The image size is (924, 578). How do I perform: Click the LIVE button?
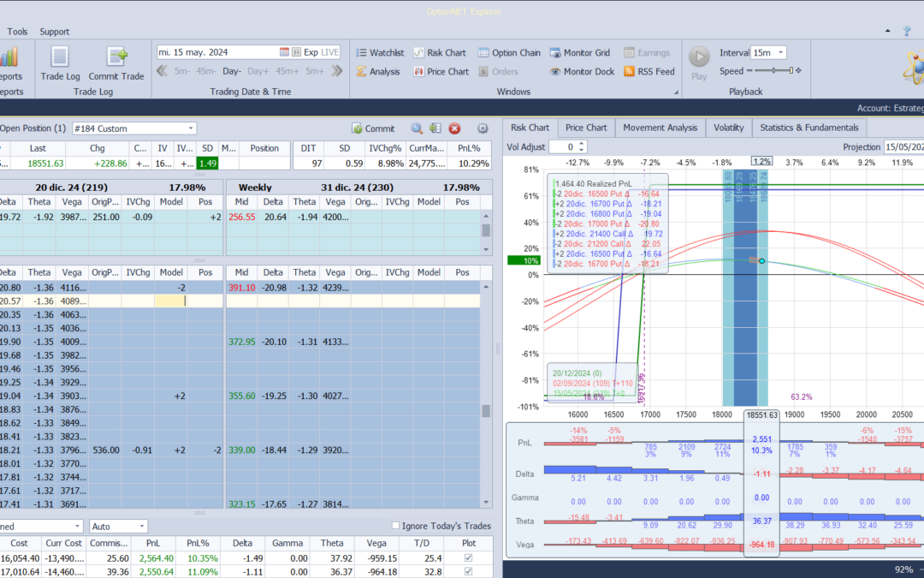click(329, 52)
